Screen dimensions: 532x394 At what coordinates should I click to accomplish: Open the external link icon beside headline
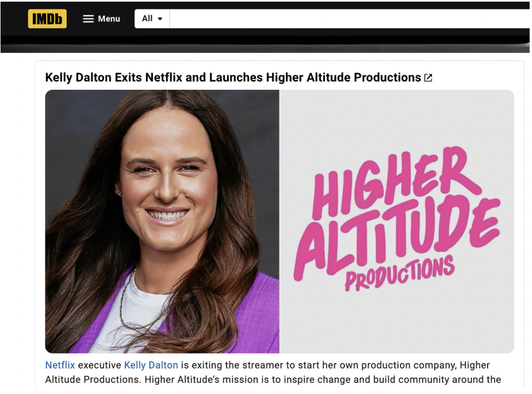point(428,78)
